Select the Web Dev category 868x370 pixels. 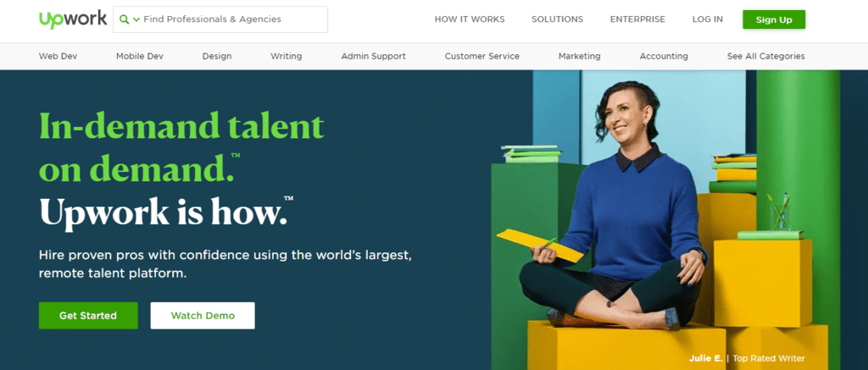pyautogui.click(x=58, y=56)
